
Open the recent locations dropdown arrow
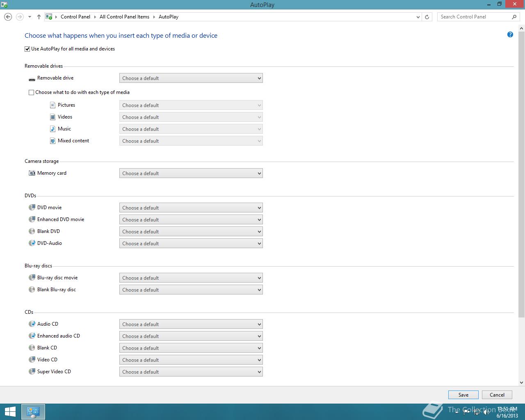(30, 17)
